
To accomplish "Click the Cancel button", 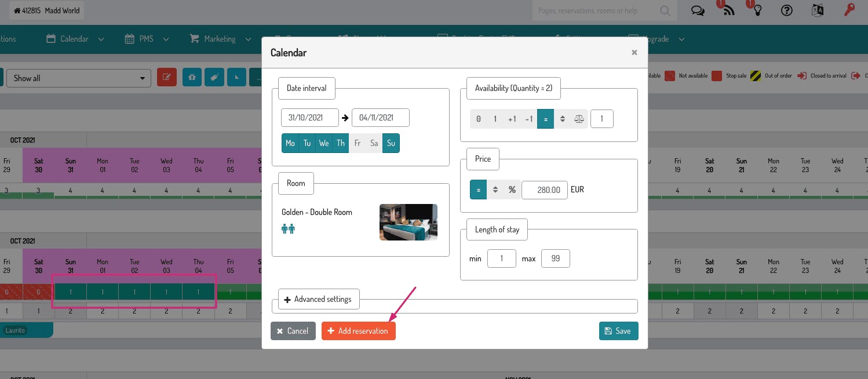I will (x=293, y=331).
